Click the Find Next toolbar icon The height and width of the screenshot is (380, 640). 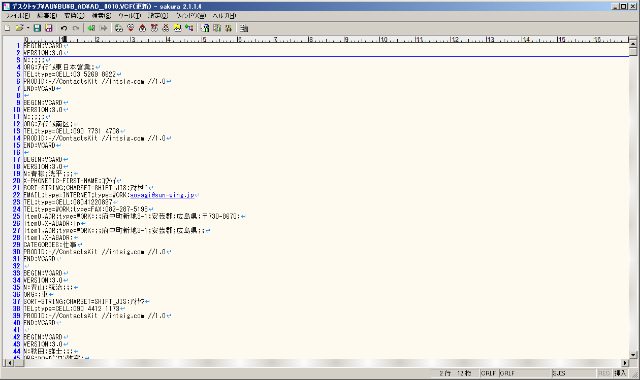pos(131,28)
